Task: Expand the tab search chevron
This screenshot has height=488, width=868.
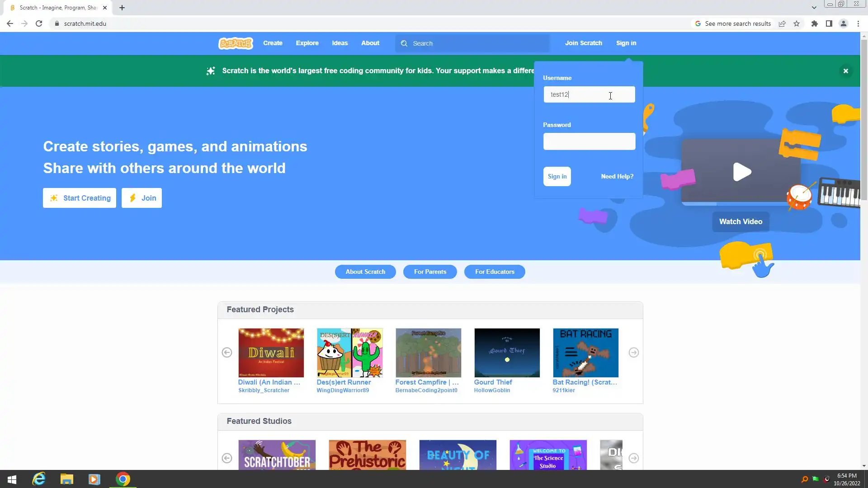Action: pos(814,8)
